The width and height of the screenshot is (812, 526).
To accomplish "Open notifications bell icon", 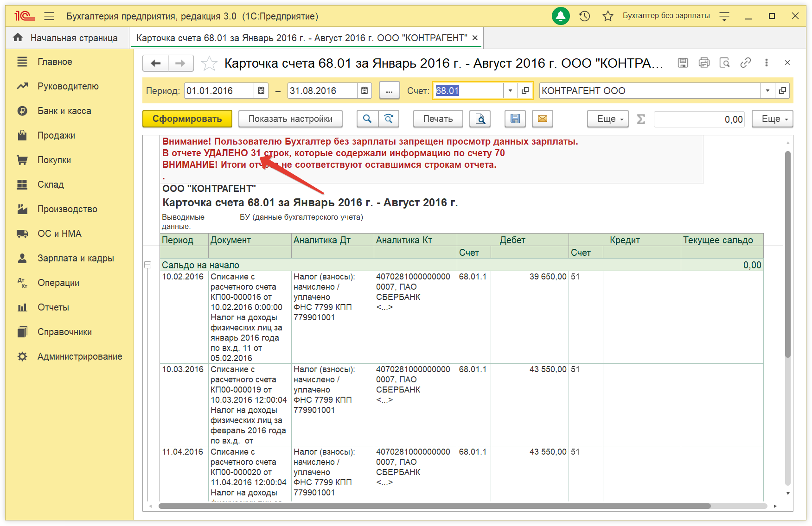I will 561,16.
